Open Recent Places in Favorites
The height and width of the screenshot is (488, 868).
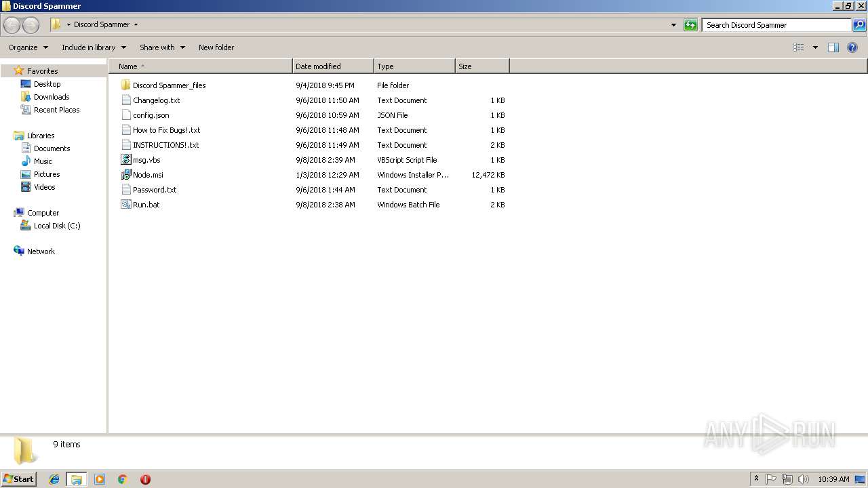click(56, 110)
